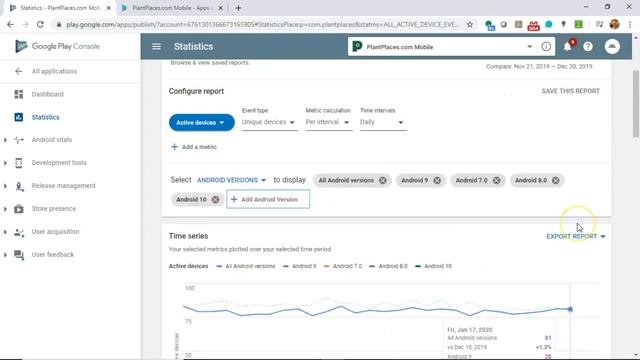Open the Active devices metric dropdown

coord(202,122)
